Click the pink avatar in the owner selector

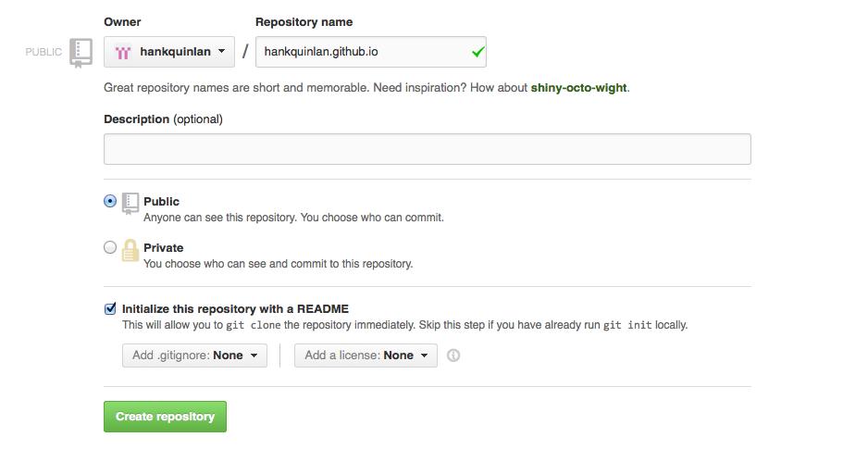(x=123, y=52)
